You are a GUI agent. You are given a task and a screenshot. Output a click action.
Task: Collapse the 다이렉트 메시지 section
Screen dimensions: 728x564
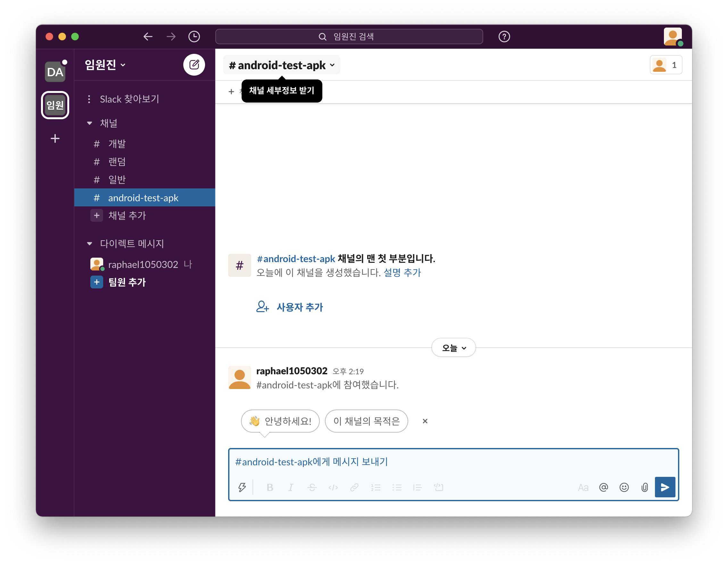(x=89, y=244)
